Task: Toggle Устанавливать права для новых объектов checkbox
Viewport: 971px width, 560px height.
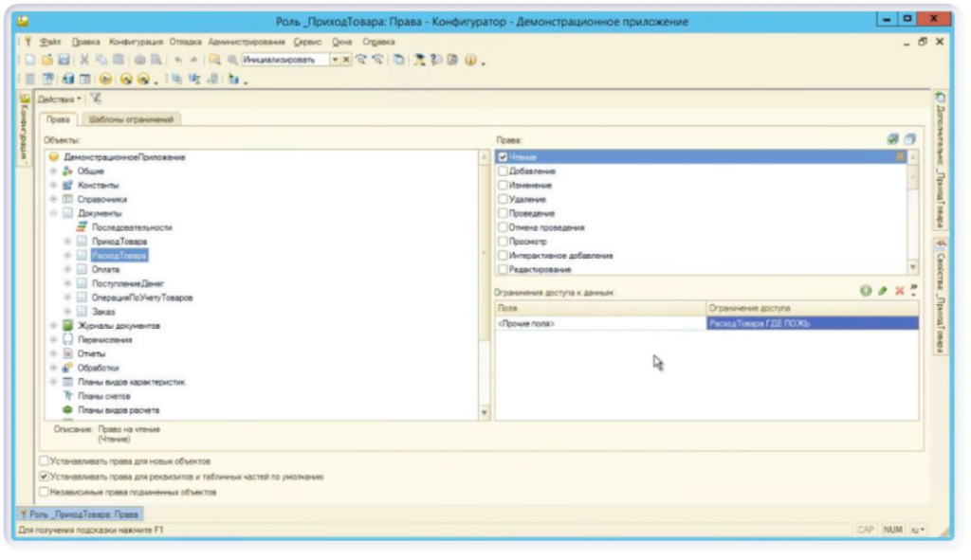Action: (43, 461)
